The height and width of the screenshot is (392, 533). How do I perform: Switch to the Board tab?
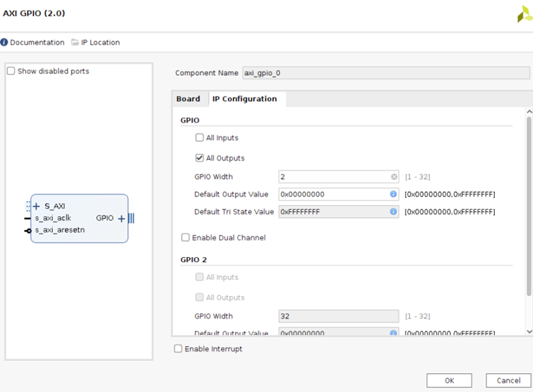tap(188, 99)
